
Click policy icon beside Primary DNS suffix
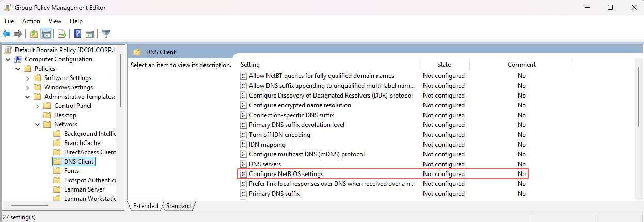[x=244, y=194]
